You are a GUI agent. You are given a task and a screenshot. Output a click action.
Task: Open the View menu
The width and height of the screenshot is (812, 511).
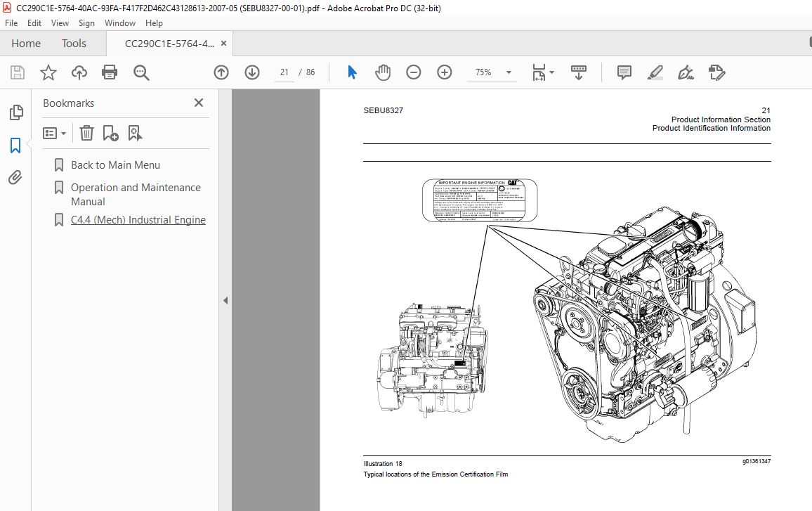click(60, 22)
